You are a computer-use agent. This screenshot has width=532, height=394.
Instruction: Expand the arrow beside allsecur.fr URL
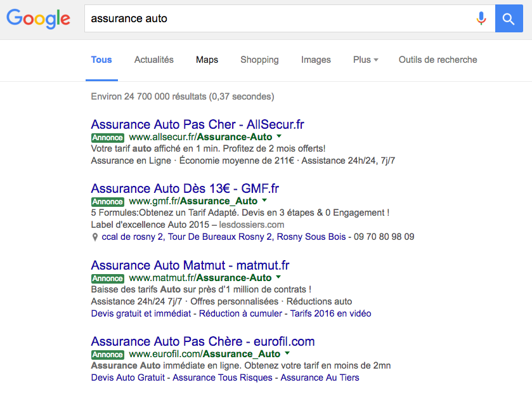tap(279, 136)
